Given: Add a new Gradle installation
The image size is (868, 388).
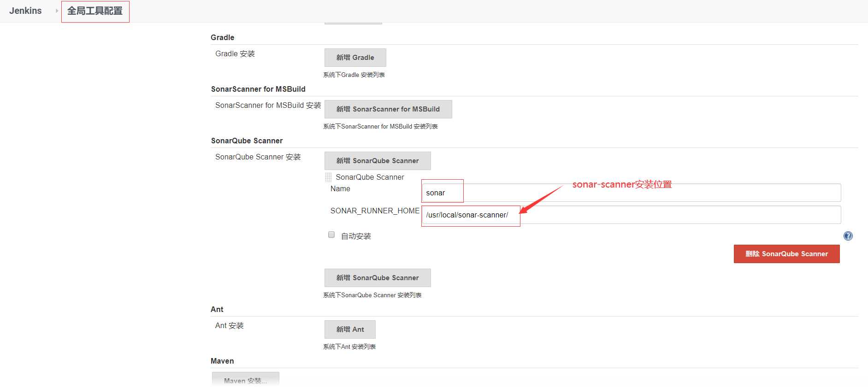Looking at the screenshot, I should point(355,58).
